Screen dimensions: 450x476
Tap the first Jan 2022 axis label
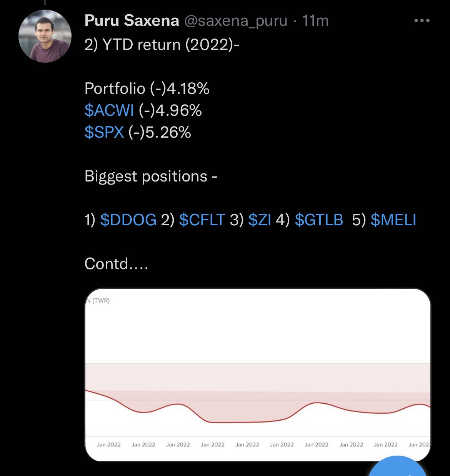pyautogui.click(x=108, y=444)
